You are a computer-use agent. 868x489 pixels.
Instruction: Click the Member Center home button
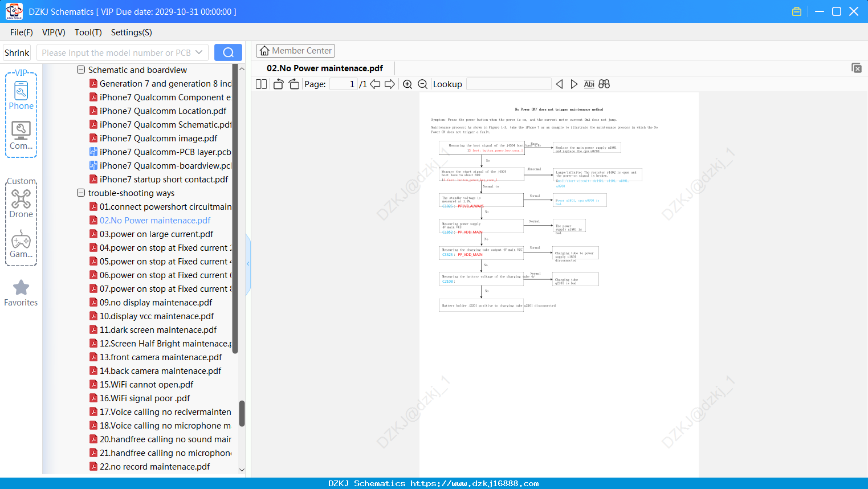coord(295,51)
